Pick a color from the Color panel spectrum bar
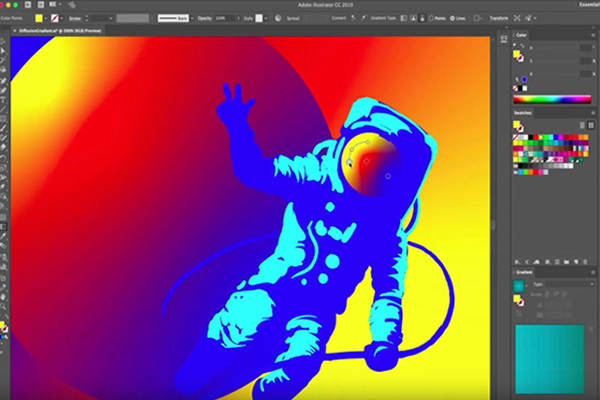This screenshot has width=600, height=400. click(x=552, y=100)
